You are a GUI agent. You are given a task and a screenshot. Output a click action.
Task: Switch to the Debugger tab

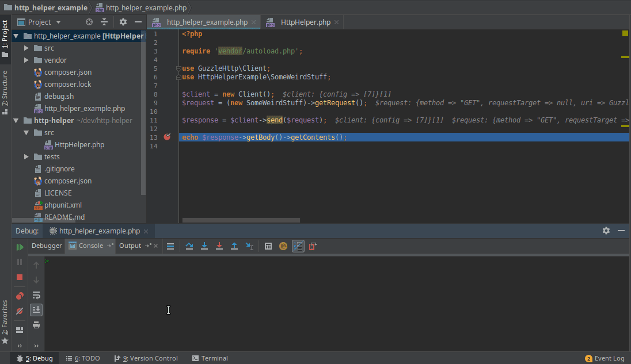[x=47, y=246]
